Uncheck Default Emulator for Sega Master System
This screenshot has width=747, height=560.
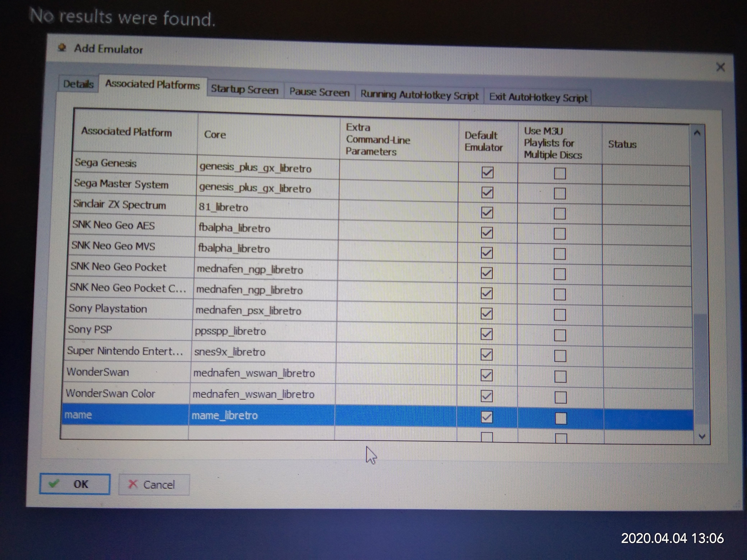point(487,192)
